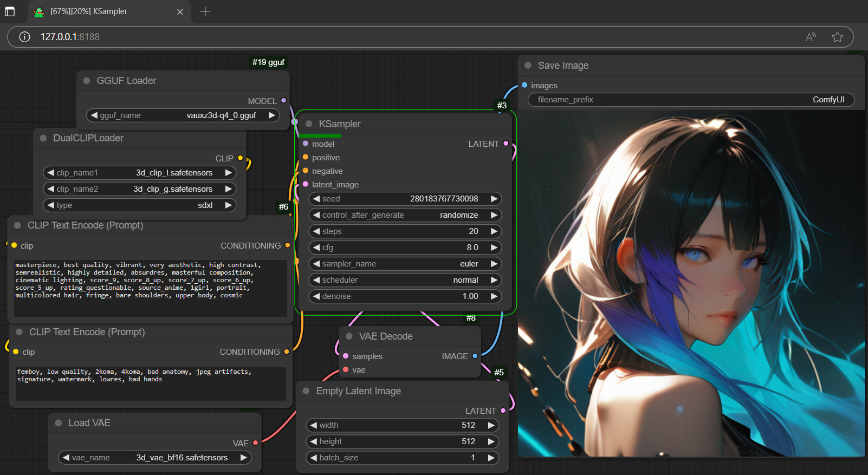Click VAE Decode IMAGE output socket

[475, 356]
